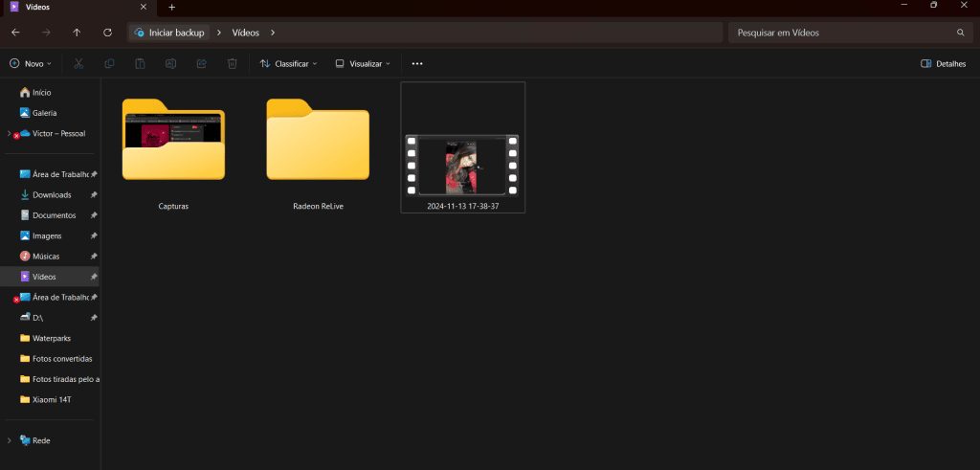Click the Radeon ReLive name label
The height and width of the screenshot is (470, 980).
[318, 206]
